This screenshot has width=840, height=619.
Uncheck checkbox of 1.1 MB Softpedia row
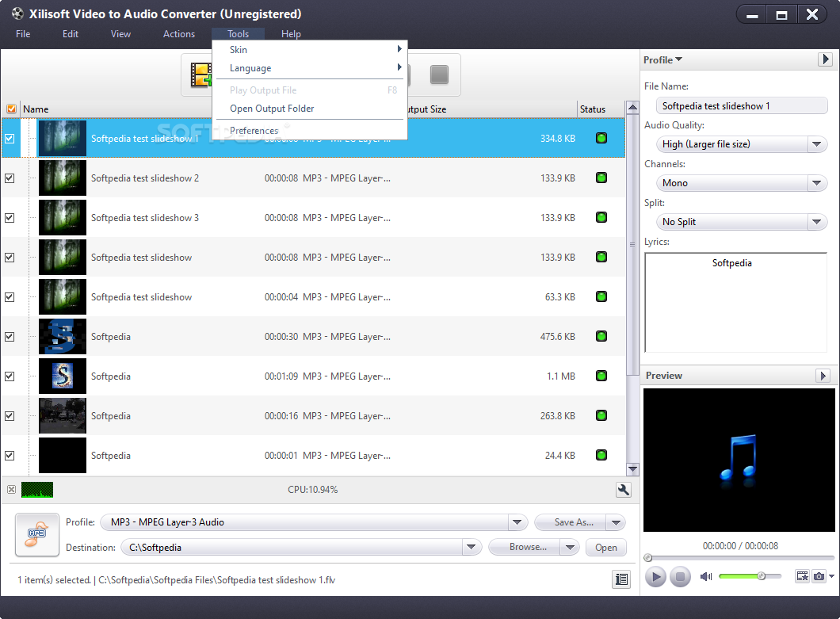(x=10, y=376)
